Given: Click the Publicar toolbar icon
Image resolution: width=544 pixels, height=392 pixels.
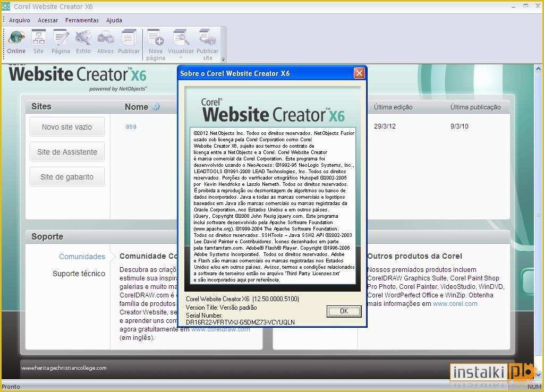Looking at the screenshot, I should point(129,41).
